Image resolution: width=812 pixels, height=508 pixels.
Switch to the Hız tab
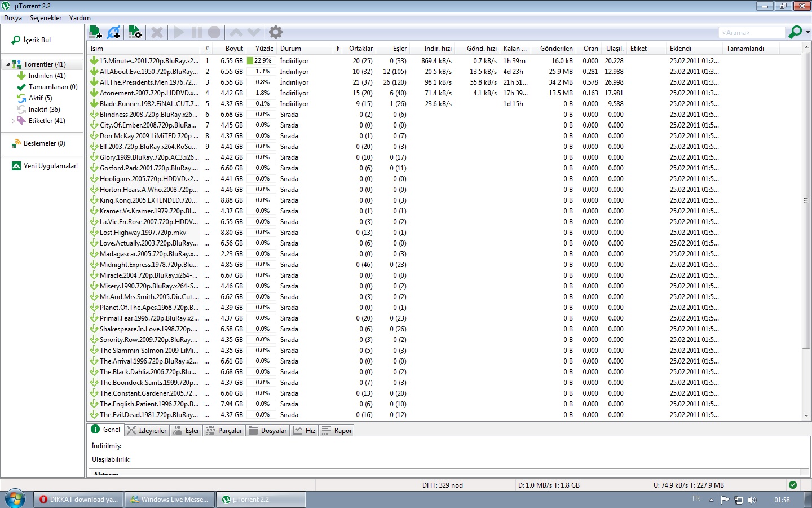pos(304,431)
